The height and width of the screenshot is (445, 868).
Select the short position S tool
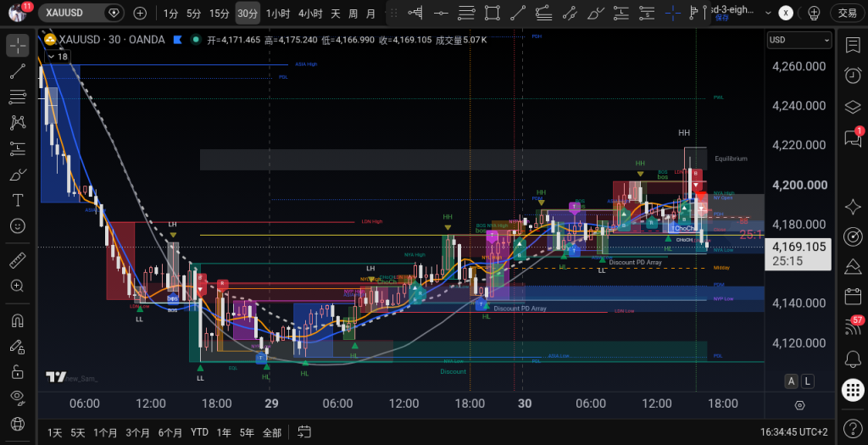[x=647, y=13]
